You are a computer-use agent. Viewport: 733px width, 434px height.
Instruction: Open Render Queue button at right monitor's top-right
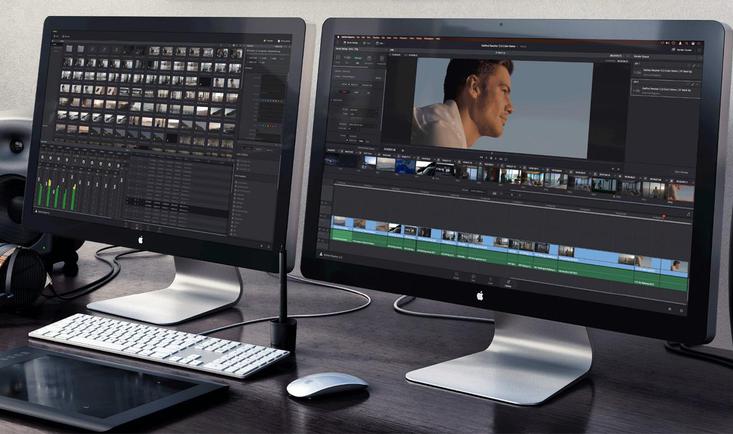click(684, 50)
